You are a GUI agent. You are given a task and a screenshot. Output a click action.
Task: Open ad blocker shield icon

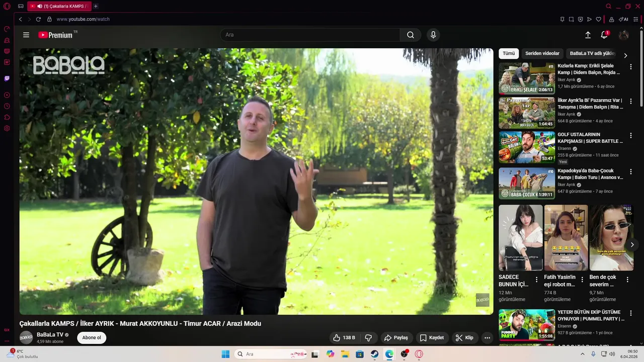coord(580,19)
